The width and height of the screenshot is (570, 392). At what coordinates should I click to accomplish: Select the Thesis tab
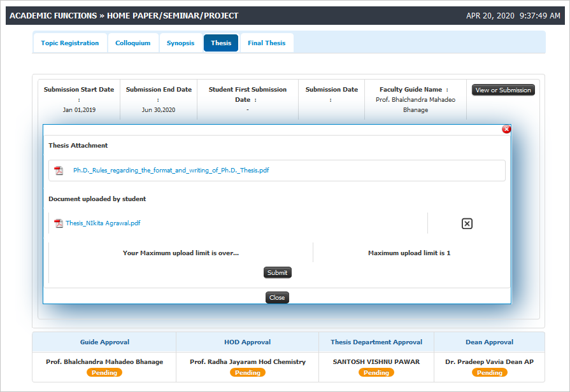221,43
